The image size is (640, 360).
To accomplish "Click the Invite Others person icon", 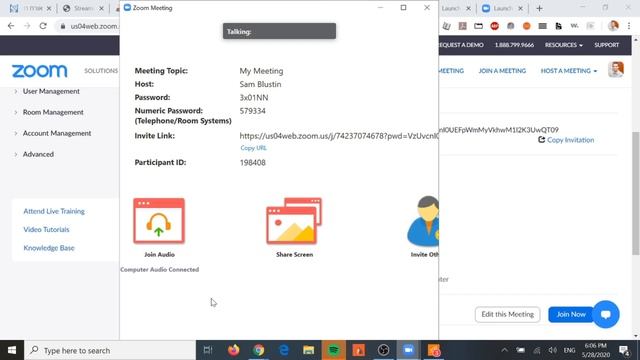I will (x=423, y=221).
